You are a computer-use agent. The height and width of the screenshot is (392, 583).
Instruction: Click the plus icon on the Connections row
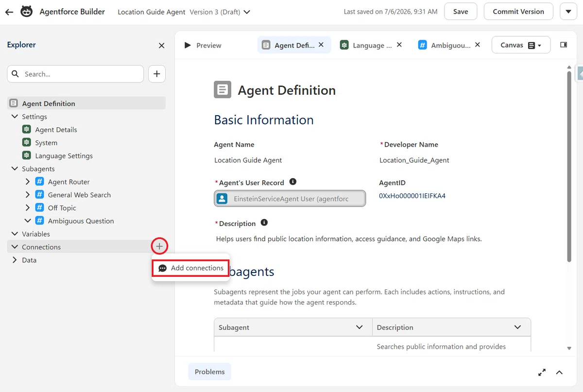(159, 247)
